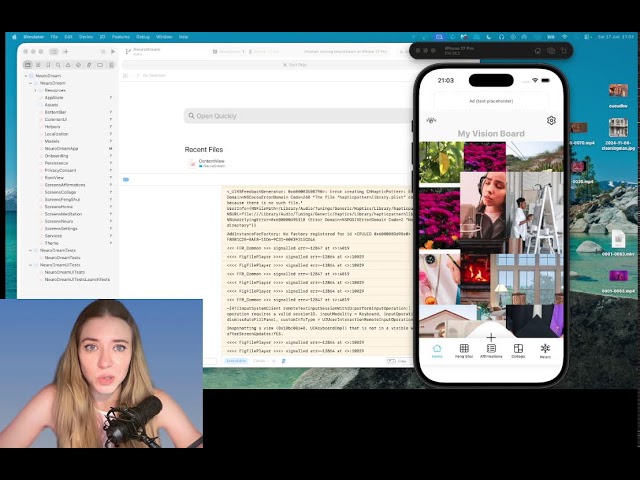
Task: Tap the plus add button on vision board
Action: [491, 337]
